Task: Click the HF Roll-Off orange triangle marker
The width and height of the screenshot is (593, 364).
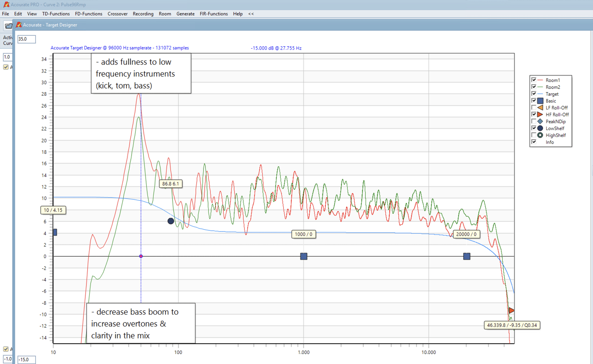Action: tap(511, 311)
